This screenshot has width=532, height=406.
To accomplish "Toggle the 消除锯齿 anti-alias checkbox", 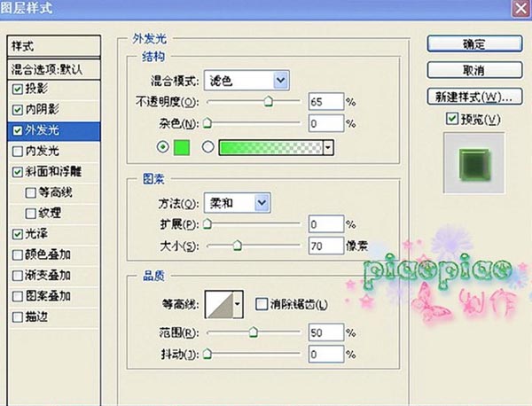I will 262,305.
